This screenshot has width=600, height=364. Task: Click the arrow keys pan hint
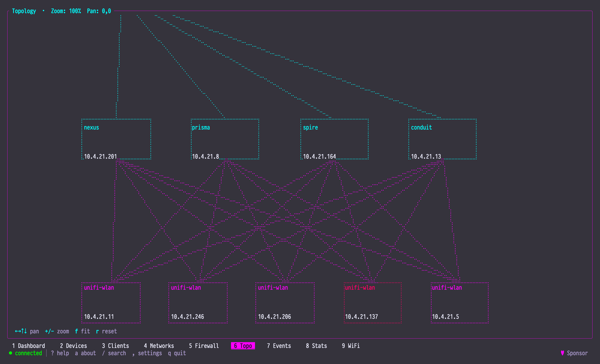click(x=27, y=331)
